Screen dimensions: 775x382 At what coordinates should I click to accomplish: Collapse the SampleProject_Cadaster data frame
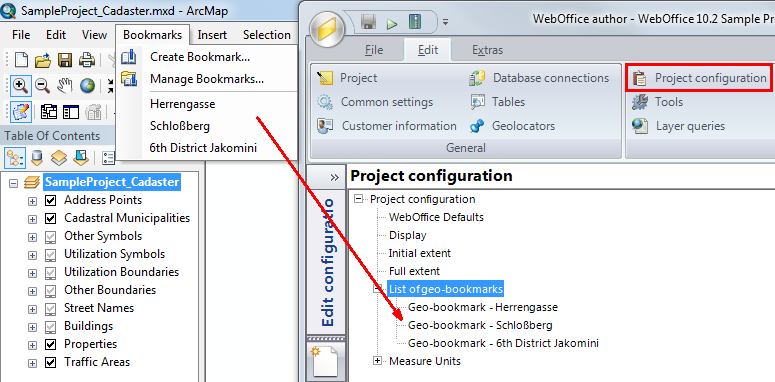tap(13, 183)
